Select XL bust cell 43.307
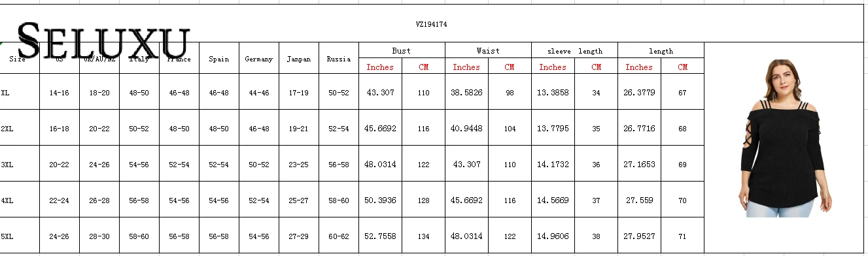 point(380,93)
